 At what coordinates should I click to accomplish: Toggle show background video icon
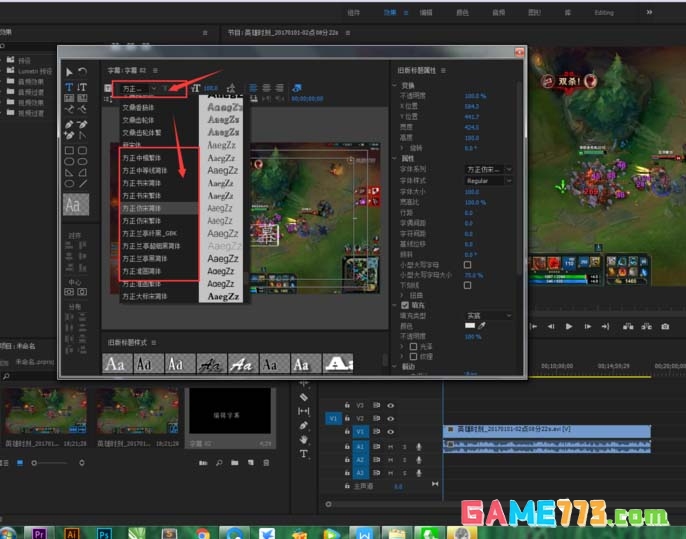pos(297,88)
